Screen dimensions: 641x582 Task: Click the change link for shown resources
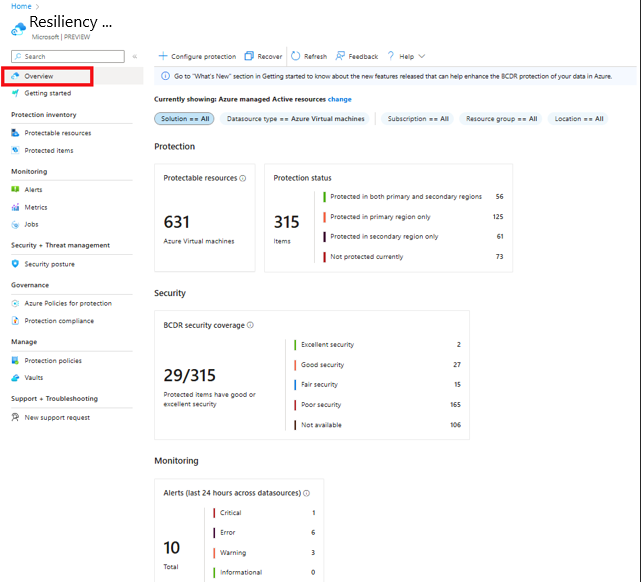coord(339,99)
